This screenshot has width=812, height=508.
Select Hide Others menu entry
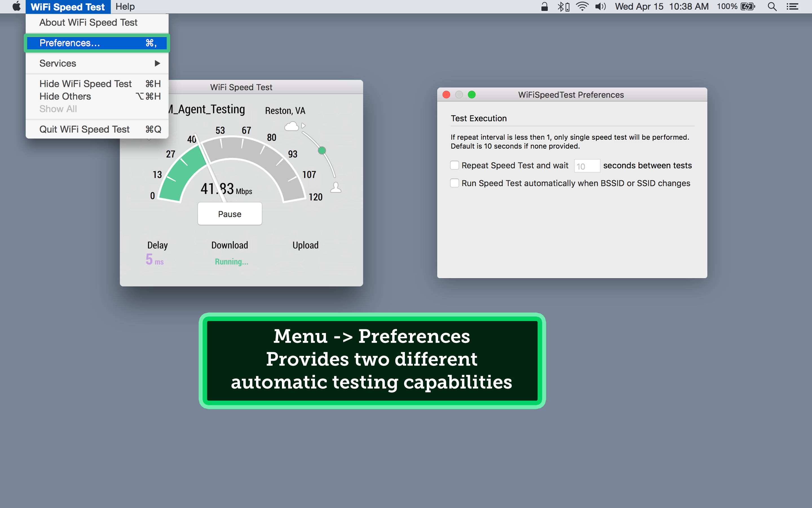pyautogui.click(x=97, y=97)
